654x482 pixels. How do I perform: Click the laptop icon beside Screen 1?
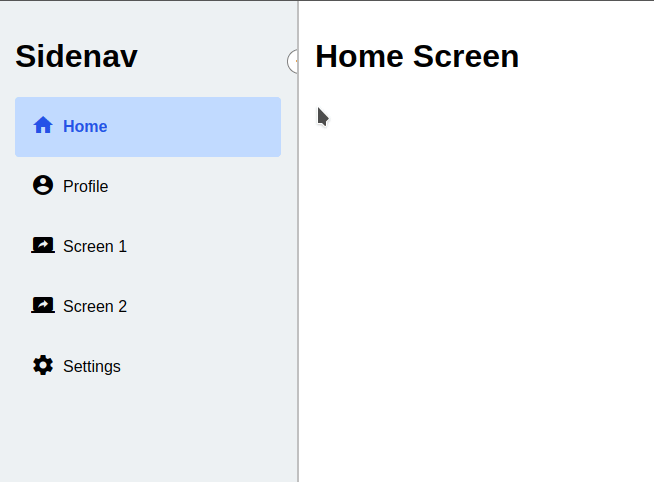pos(43,245)
